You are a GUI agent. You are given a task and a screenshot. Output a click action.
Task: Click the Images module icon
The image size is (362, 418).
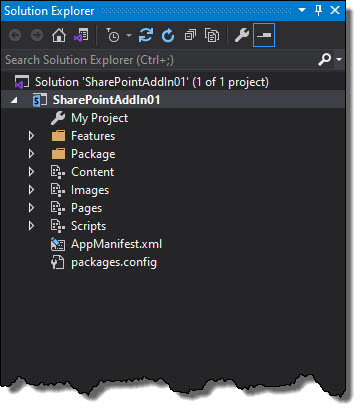(58, 190)
